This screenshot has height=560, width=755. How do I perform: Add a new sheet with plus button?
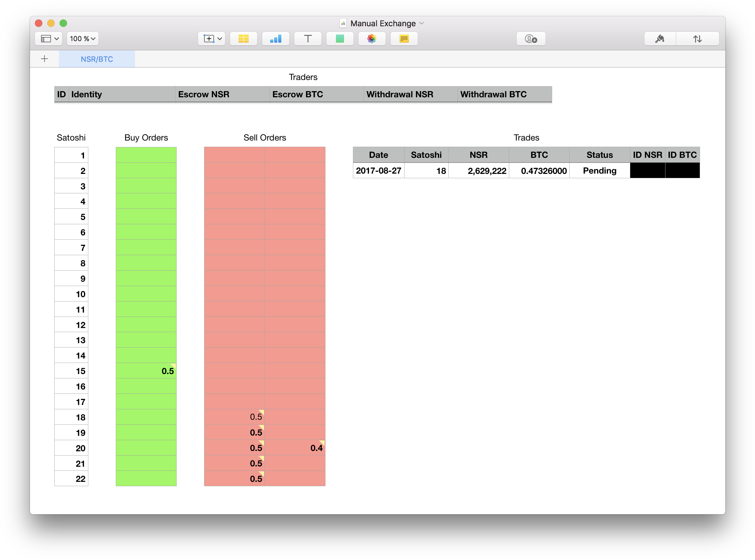point(44,59)
